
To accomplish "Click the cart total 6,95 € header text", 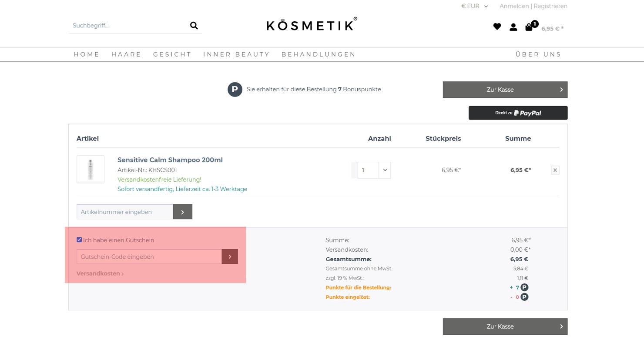I will point(552,29).
